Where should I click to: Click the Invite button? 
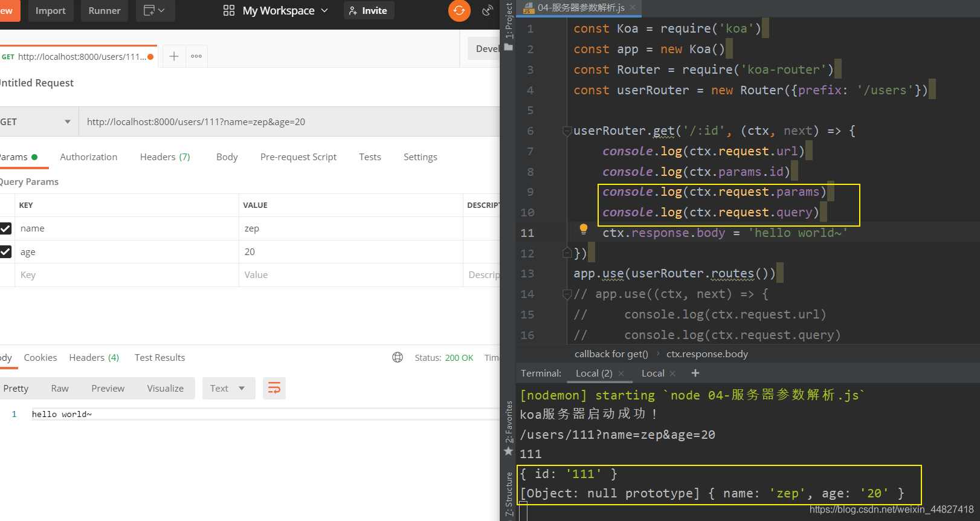tap(369, 10)
